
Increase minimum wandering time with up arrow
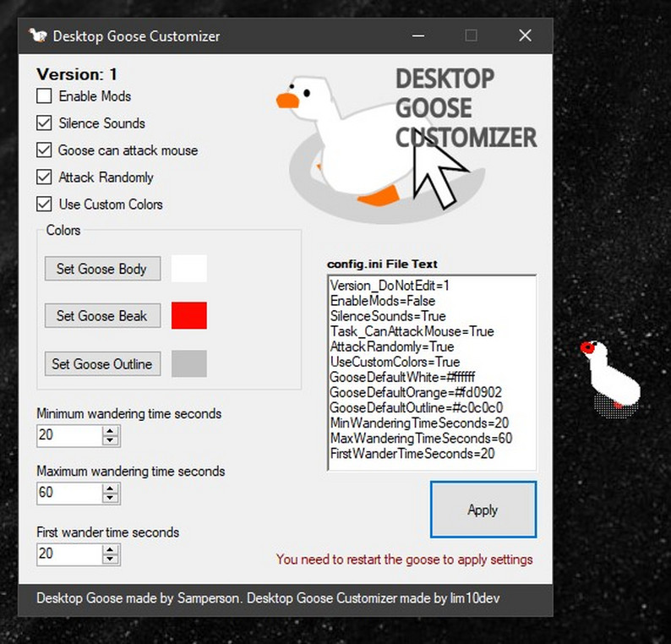(111, 431)
